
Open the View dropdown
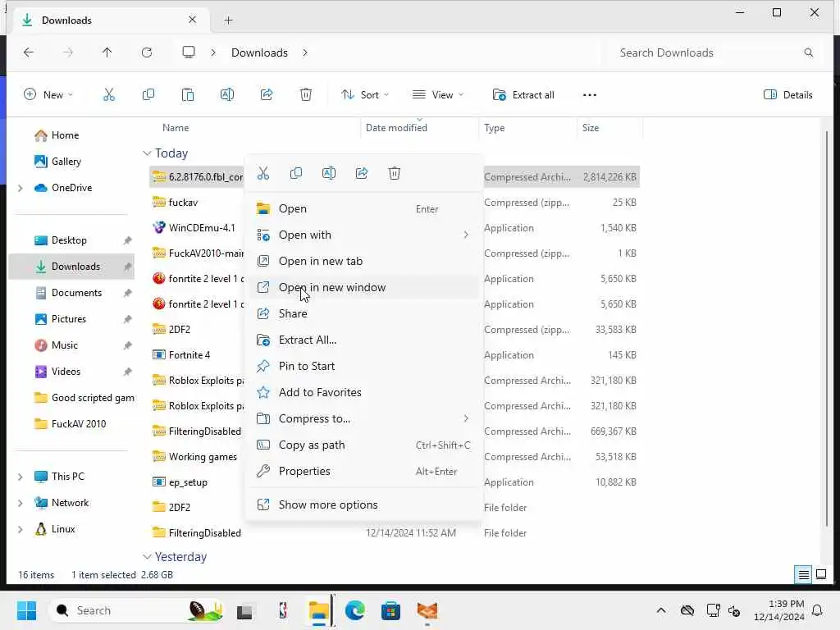(438, 95)
